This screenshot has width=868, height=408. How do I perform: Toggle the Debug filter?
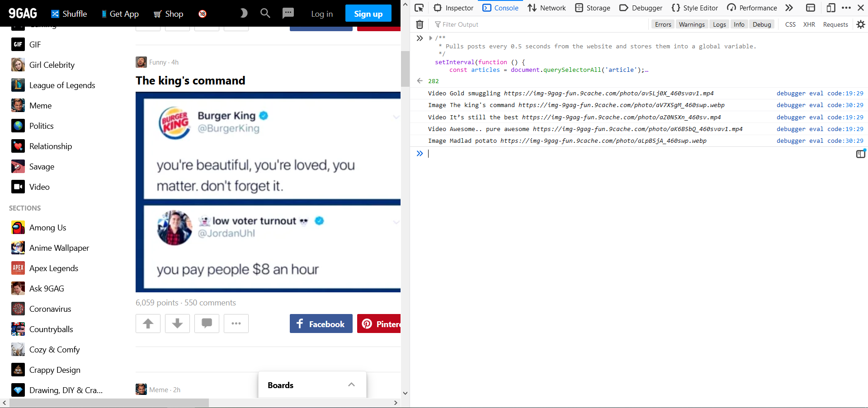coord(762,24)
